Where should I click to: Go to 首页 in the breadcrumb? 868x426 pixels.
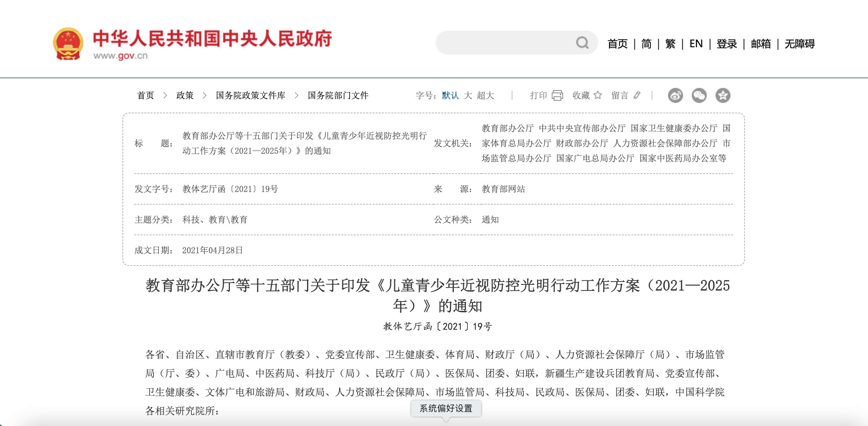146,95
